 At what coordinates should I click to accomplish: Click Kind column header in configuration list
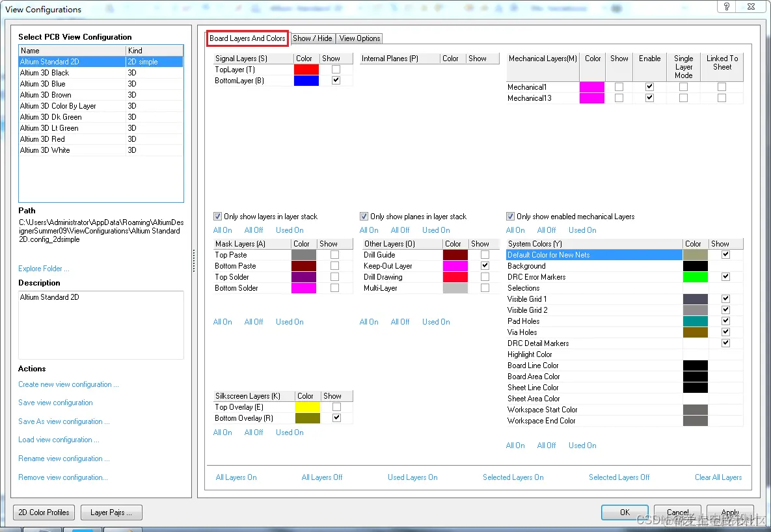click(x=154, y=51)
